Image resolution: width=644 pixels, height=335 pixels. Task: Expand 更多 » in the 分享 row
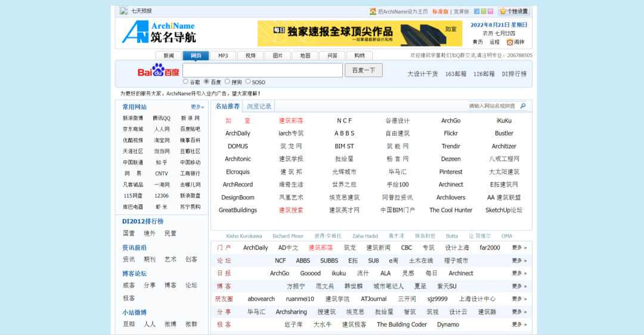pos(519,312)
